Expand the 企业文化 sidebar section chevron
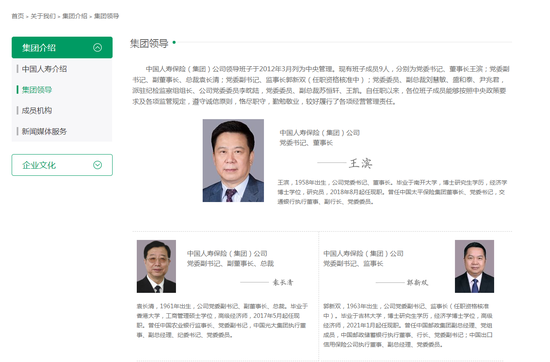The height and width of the screenshot is (362, 550). (x=98, y=165)
